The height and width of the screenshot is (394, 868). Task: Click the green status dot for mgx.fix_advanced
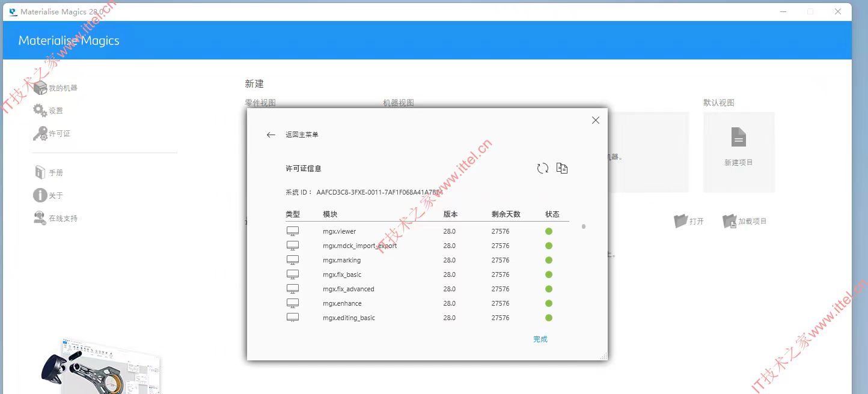pos(549,289)
